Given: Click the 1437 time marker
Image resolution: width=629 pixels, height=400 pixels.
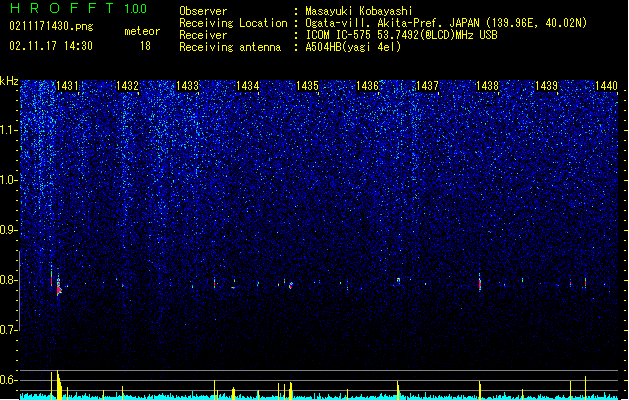Looking at the screenshot, I should pos(428,86).
